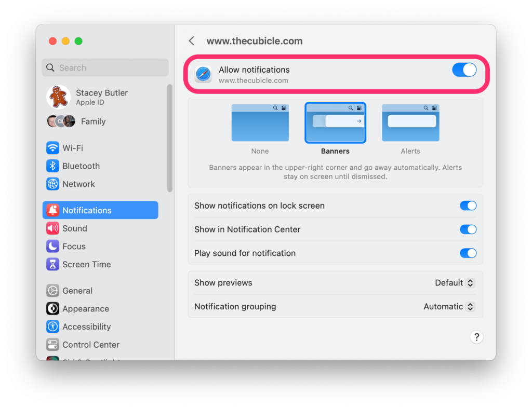Click the Accessibility icon
This screenshot has height=408, width=532.
point(52,327)
